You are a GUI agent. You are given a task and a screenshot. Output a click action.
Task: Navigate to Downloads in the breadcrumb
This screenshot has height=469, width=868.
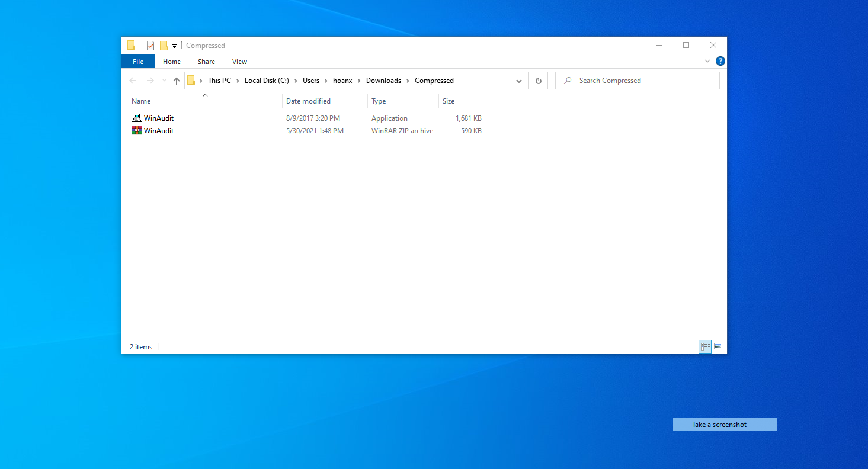(x=383, y=81)
